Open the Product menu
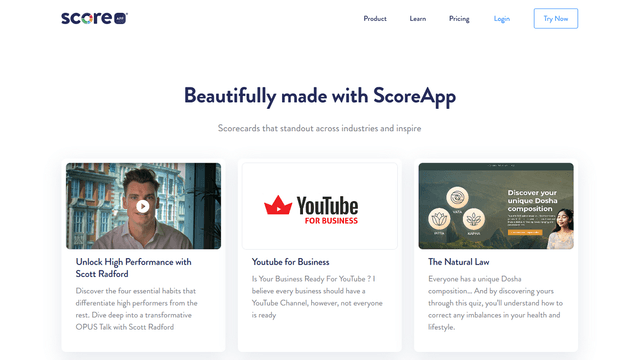Viewport: 640px width, 360px height. (375, 19)
